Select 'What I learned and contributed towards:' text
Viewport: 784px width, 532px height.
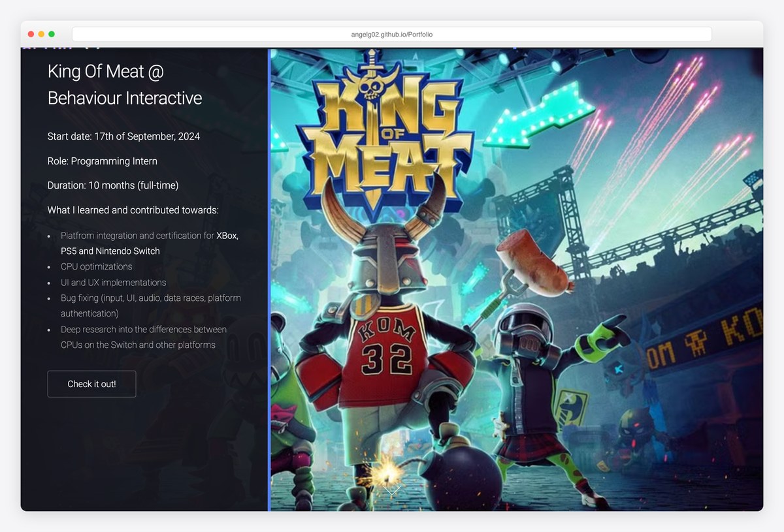[x=133, y=210]
